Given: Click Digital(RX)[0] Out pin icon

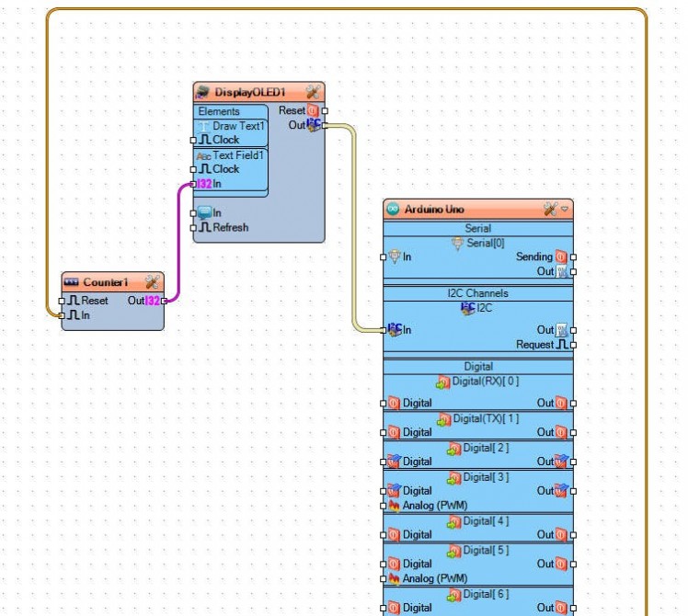Looking at the screenshot, I should point(561,403).
